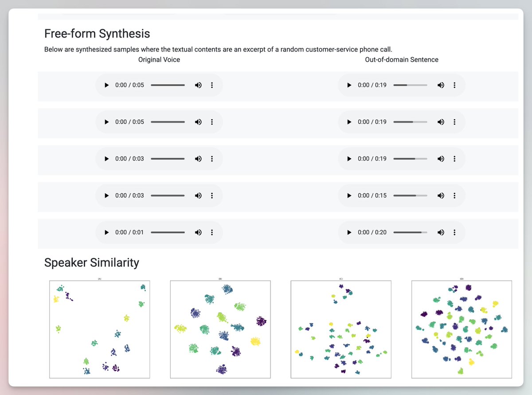
Task: Open three-dot menu of the 0:15 player
Action: 454,196
